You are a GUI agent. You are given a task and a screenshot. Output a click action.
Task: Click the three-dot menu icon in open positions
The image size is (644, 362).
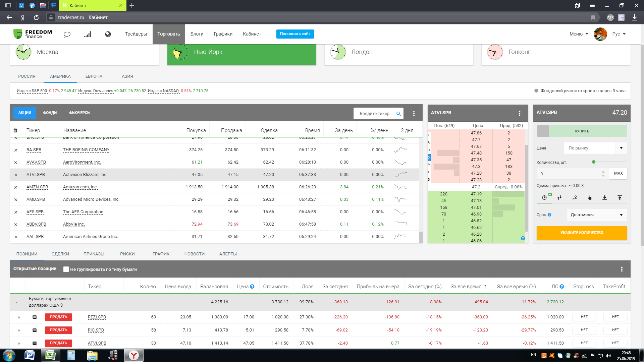pos(622,269)
